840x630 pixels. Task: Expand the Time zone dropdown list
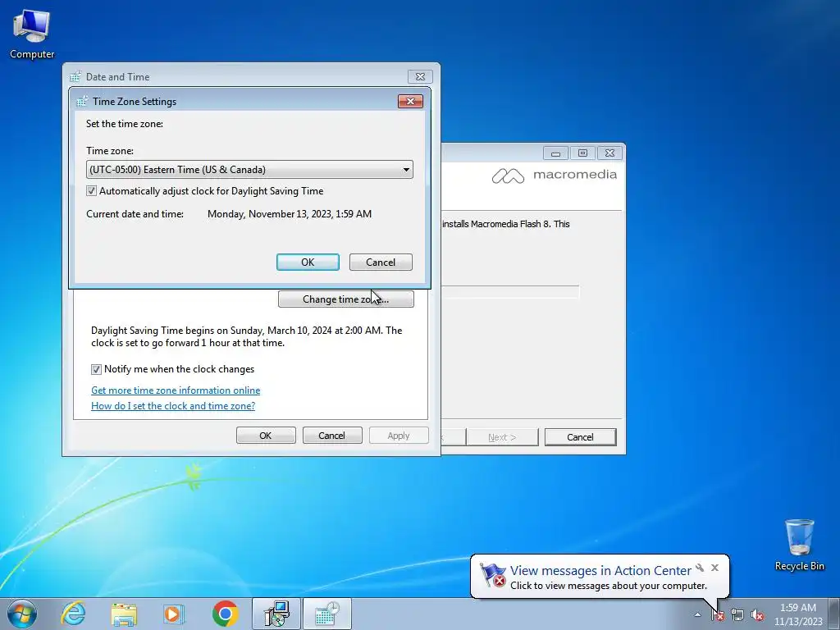(x=249, y=169)
